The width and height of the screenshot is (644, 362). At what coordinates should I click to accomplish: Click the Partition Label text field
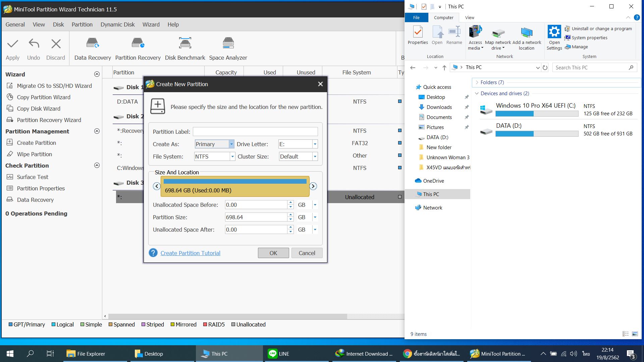(255, 132)
